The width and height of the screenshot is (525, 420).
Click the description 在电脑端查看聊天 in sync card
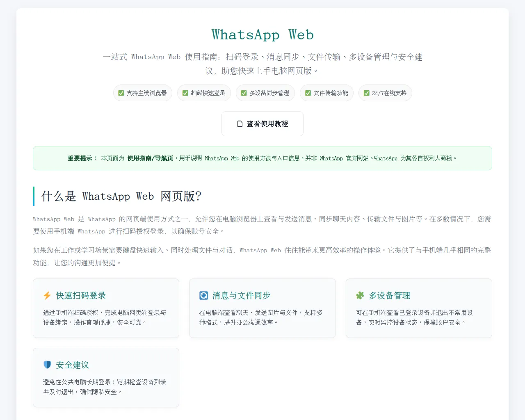coord(261,317)
